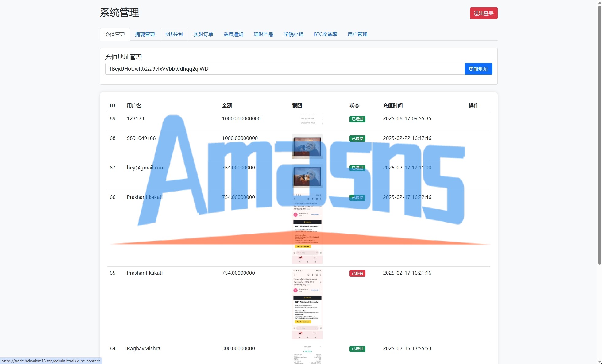Click the 已拒绝 badge in row 65

(357, 273)
